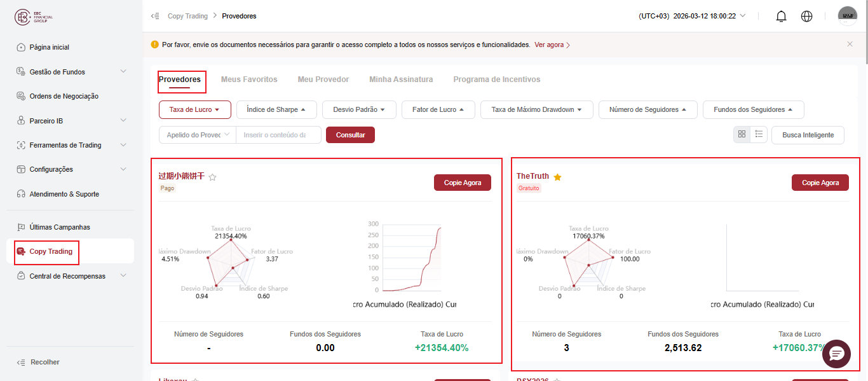Click Copie Agora for 过期小熊饼干
The height and width of the screenshot is (381, 868).
463,183
